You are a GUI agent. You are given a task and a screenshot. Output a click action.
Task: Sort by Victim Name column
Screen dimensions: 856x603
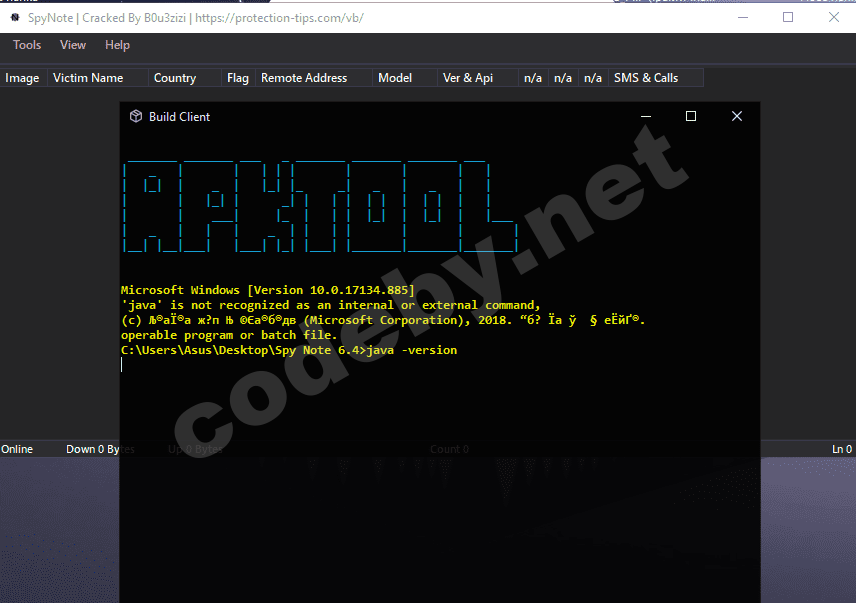(98, 78)
